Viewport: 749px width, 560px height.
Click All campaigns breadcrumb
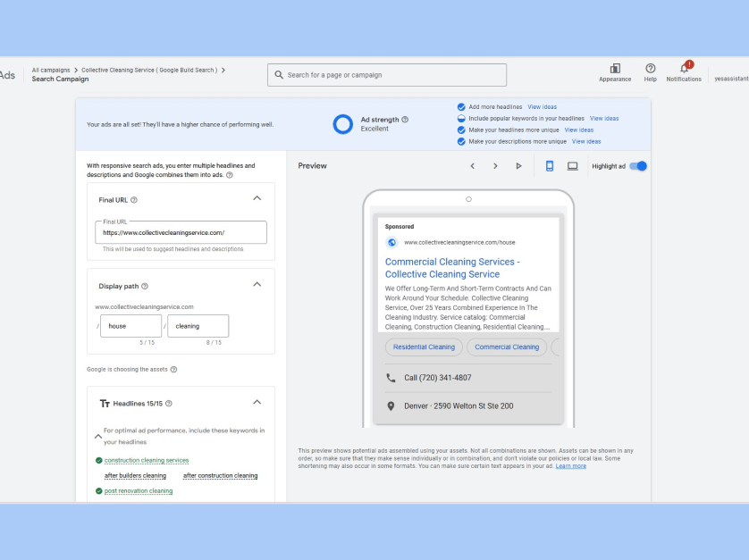tap(51, 70)
